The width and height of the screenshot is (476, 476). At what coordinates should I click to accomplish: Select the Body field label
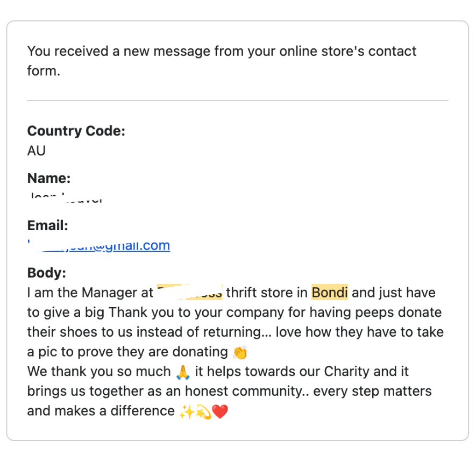tap(46, 273)
